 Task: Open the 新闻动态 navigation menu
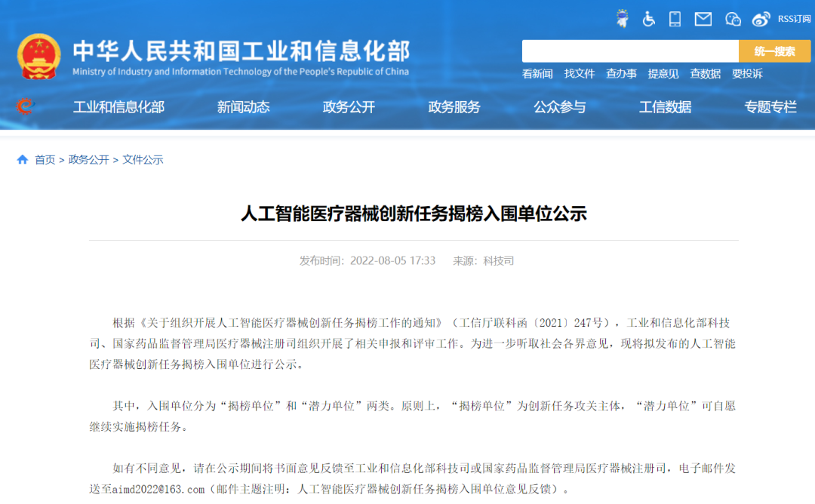point(243,107)
